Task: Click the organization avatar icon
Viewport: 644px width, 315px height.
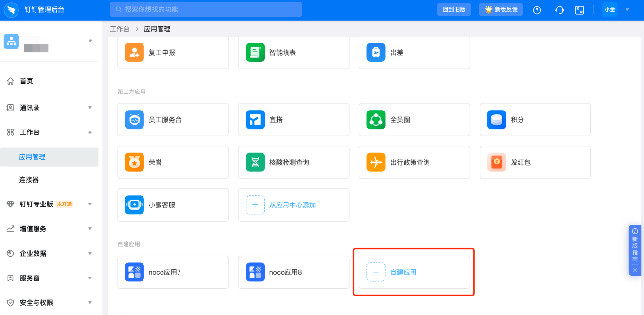Action: pyautogui.click(x=11, y=41)
